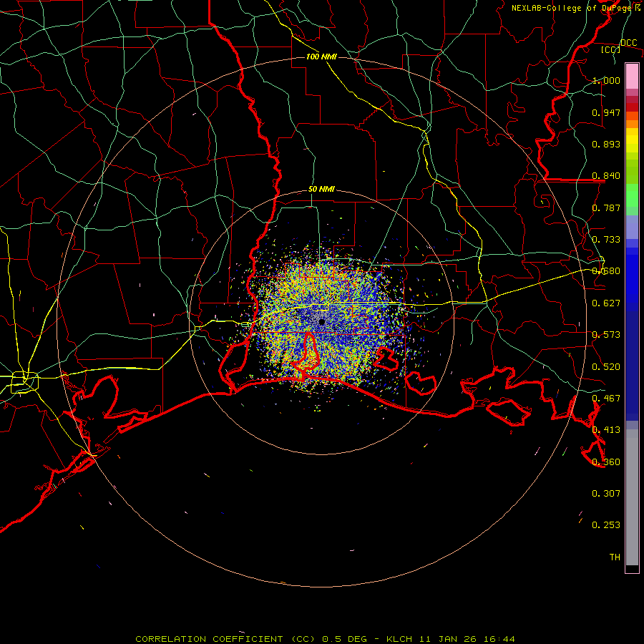
Task: Click the Correlation Coefficient KLCH caption text
Action: point(325,639)
